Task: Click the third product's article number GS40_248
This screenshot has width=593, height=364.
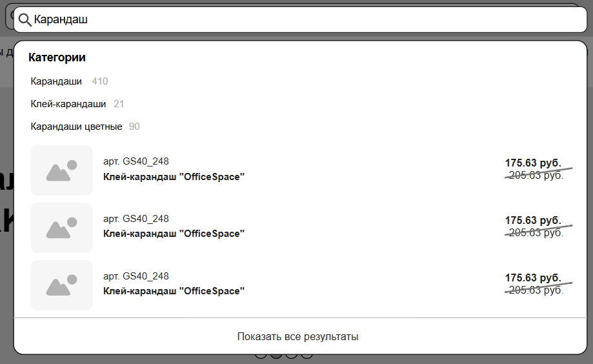Action: tap(136, 276)
